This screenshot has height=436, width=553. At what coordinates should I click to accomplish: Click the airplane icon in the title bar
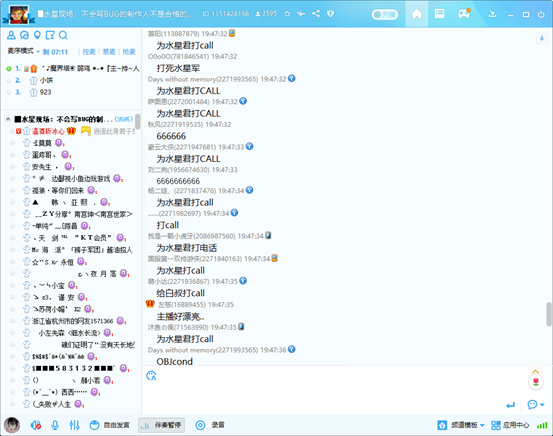301,14
